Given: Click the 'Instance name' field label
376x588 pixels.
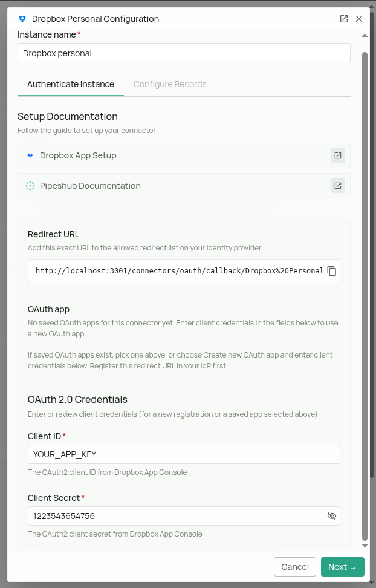Looking at the screenshot, I should (47, 34).
